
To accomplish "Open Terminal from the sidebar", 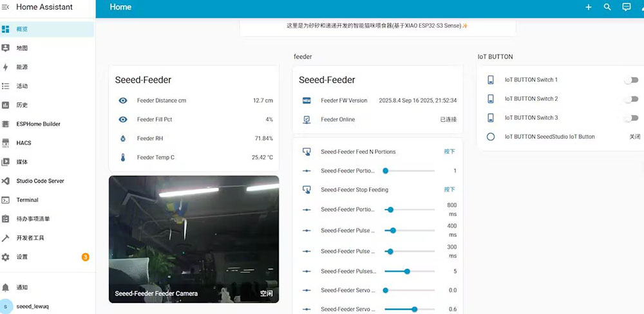I will 28,200.
